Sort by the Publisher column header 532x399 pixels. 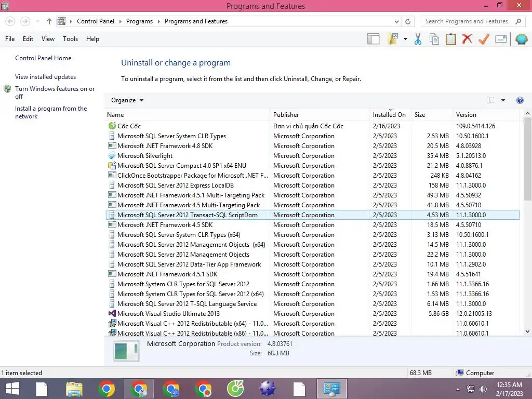tap(320, 115)
